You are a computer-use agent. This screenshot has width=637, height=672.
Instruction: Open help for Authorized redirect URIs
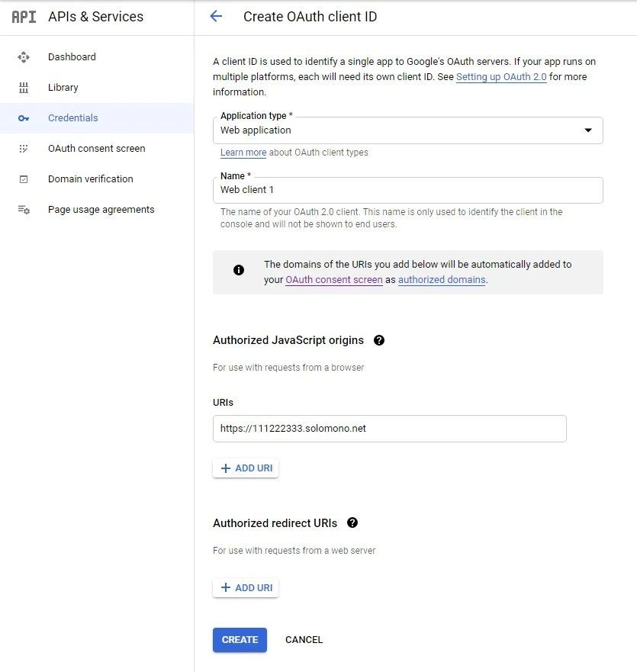[x=352, y=523]
